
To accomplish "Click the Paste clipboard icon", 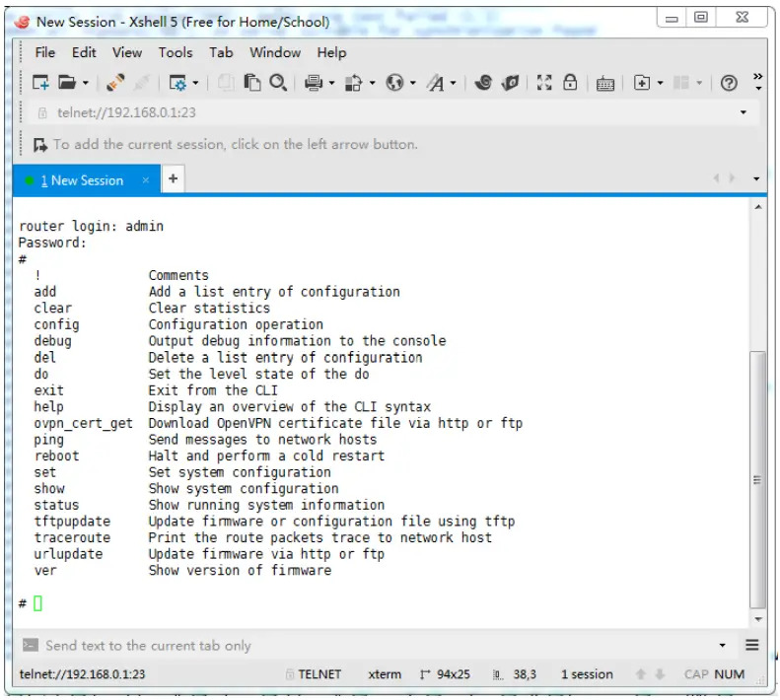I will (x=252, y=84).
